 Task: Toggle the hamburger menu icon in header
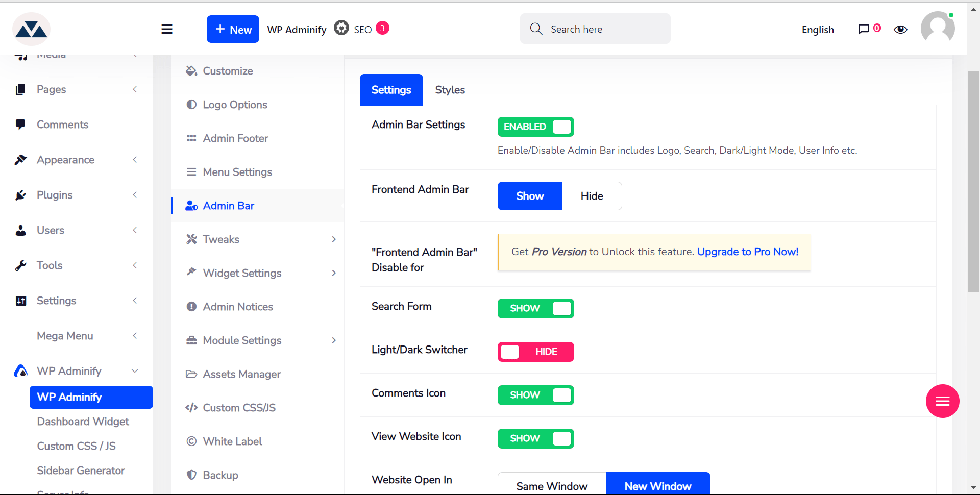tap(167, 29)
